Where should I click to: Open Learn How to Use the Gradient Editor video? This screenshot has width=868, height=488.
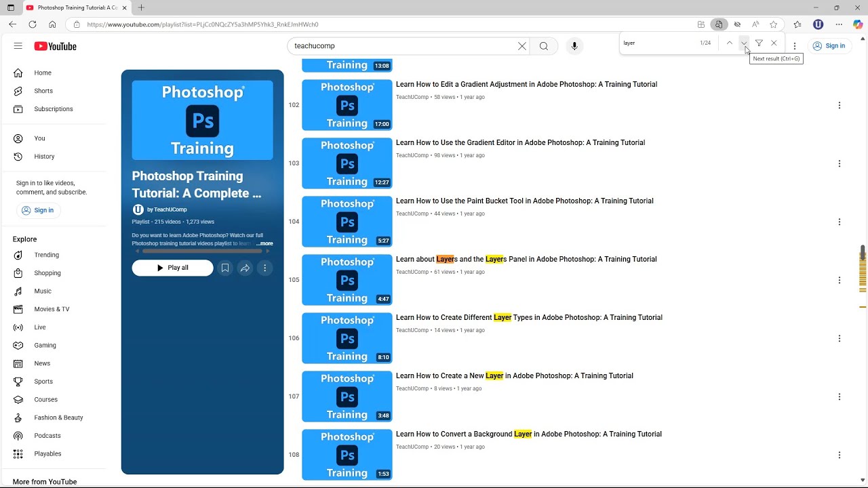pos(520,143)
